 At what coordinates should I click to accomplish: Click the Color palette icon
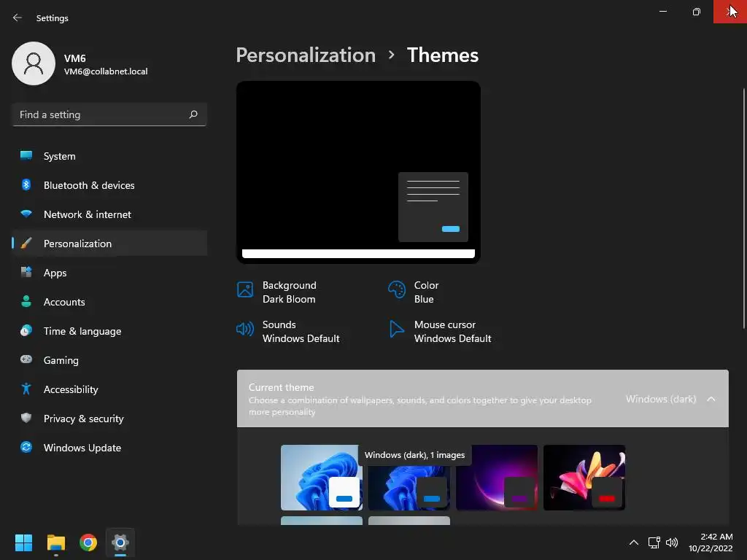396,289
